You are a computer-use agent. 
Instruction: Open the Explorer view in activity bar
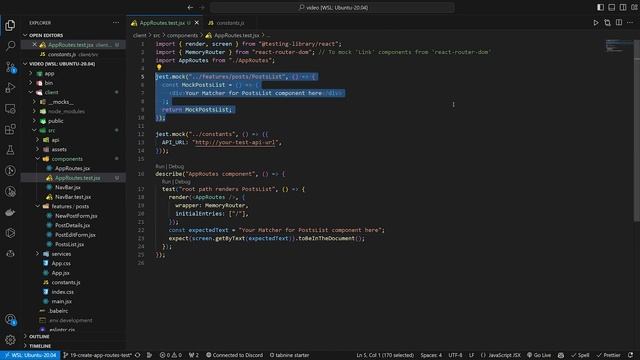click(10, 25)
